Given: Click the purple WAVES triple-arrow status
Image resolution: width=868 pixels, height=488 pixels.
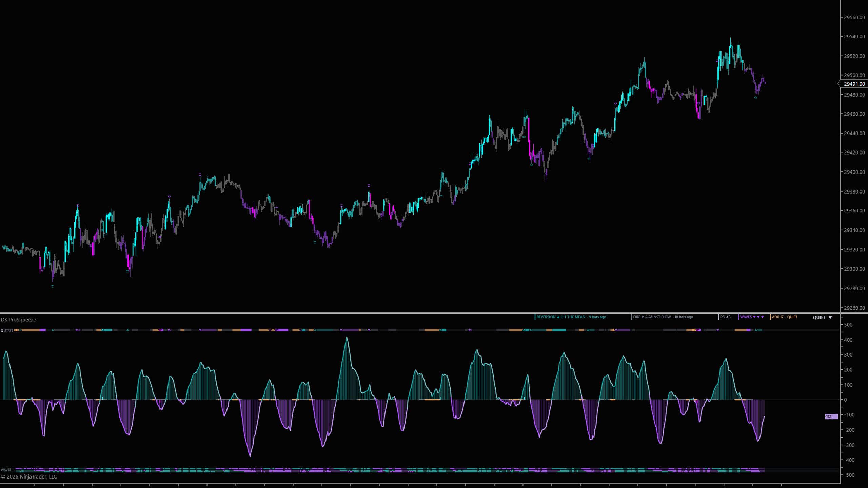Looking at the screenshot, I should point(752,317).
